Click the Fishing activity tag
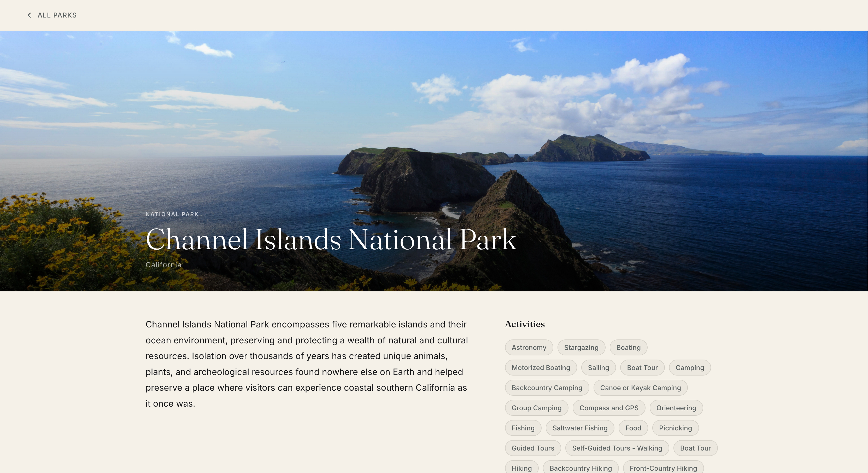Image resolution: width=868 pixels, height=473 pixels. click(523, 428)
